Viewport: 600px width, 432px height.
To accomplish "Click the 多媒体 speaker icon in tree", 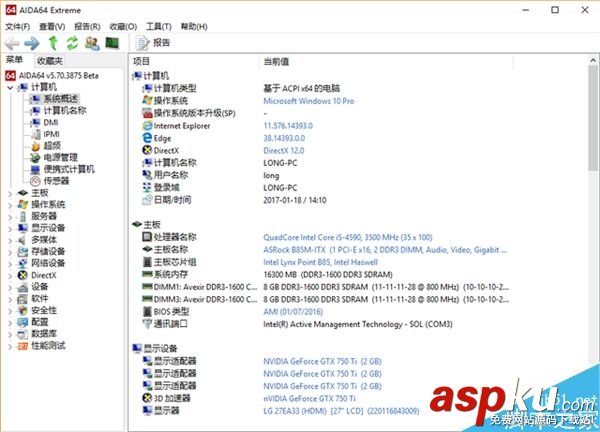I will click(x=23, y=240).
